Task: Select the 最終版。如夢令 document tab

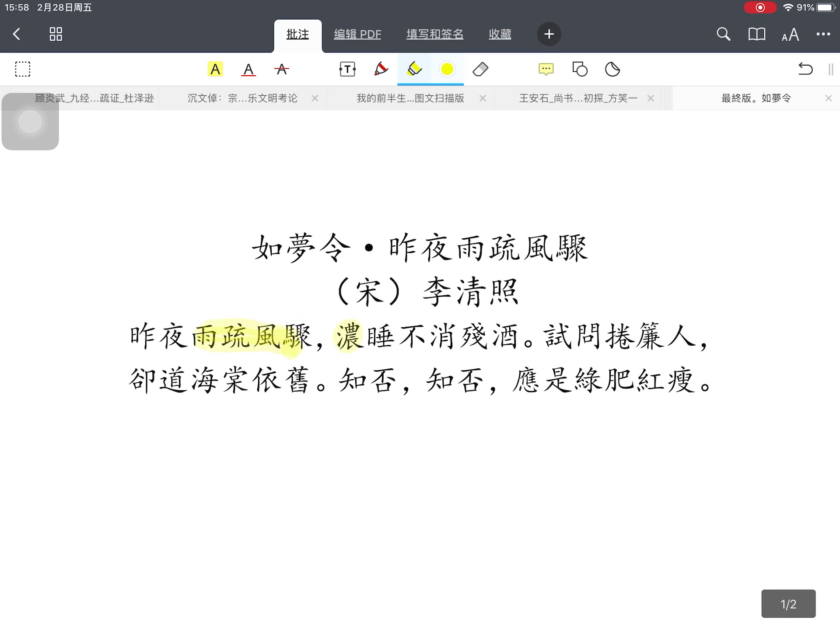Action: 756,98
